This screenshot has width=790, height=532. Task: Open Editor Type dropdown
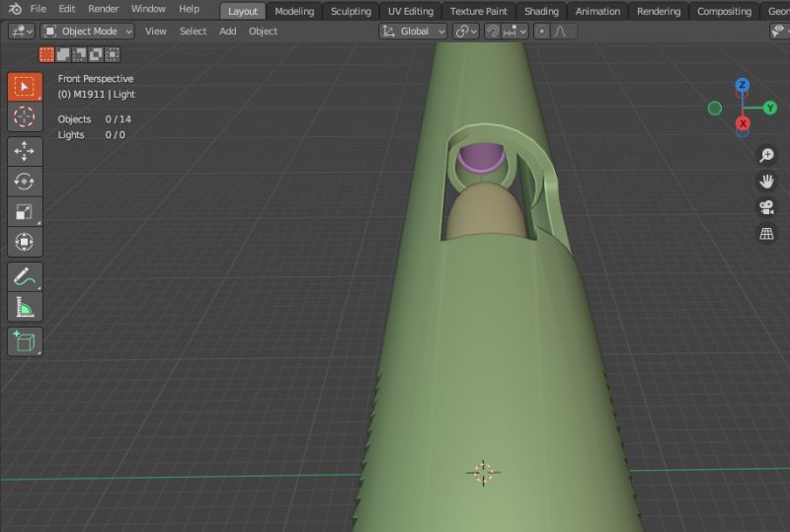point(21,32)
